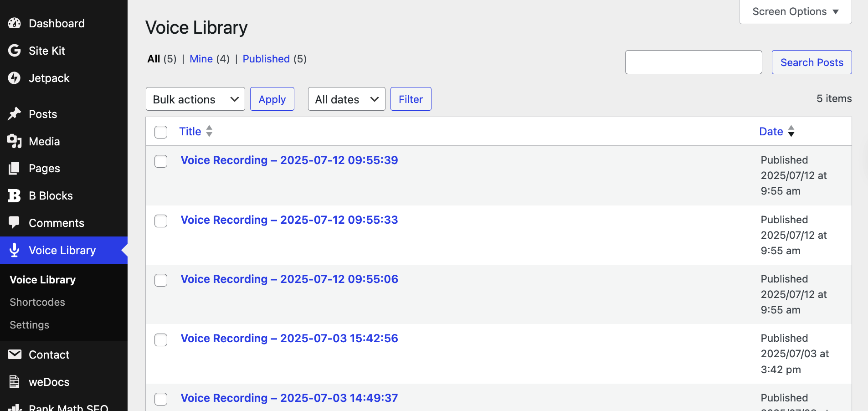This screenshot has width=868, height=411.
Task: Expand the Screen Options panel
Action: click(x=795, y=11)
